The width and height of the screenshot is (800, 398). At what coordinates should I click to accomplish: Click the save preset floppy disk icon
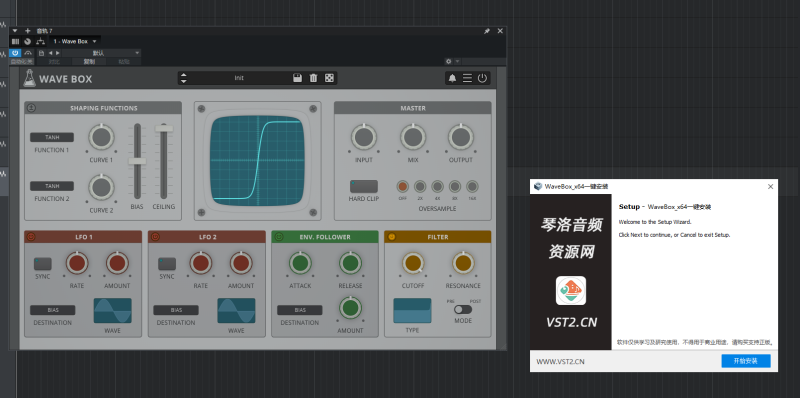(x=297, y=78)
